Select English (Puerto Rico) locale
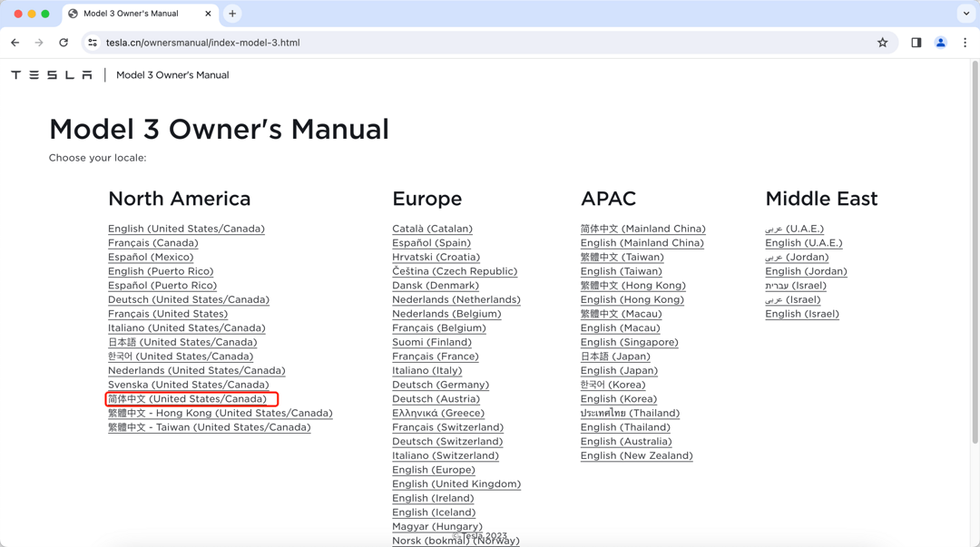 coord(161,271)
